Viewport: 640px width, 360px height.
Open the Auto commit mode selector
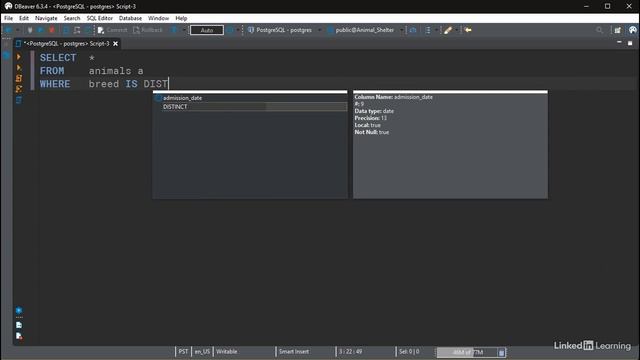207,30
